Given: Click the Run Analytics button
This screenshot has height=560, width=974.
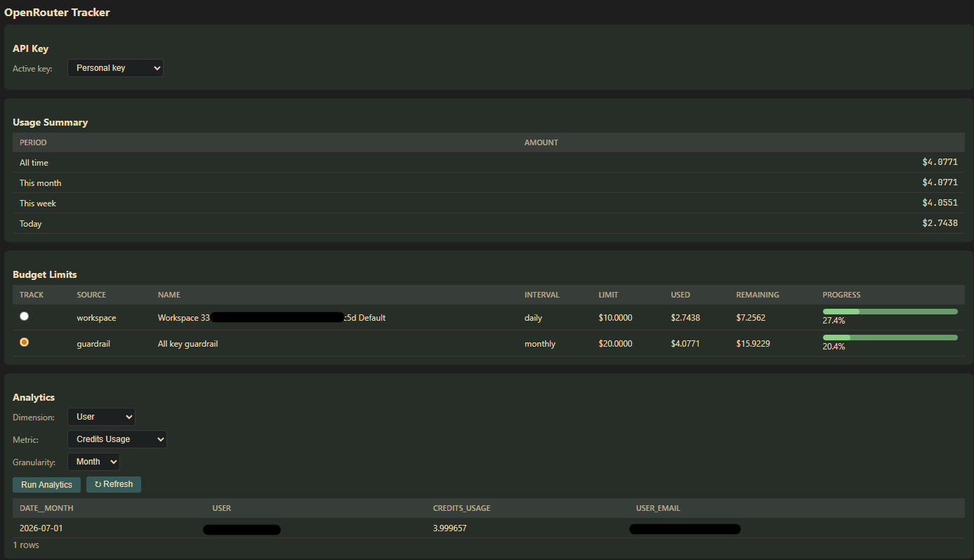Looking at the screenshot, I should pos(46,485).
